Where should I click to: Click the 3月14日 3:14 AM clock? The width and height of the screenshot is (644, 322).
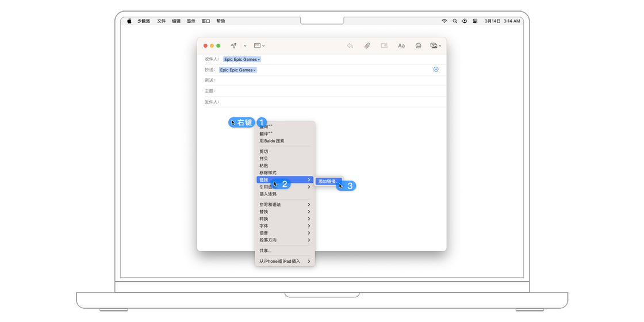tap(503, 21)
